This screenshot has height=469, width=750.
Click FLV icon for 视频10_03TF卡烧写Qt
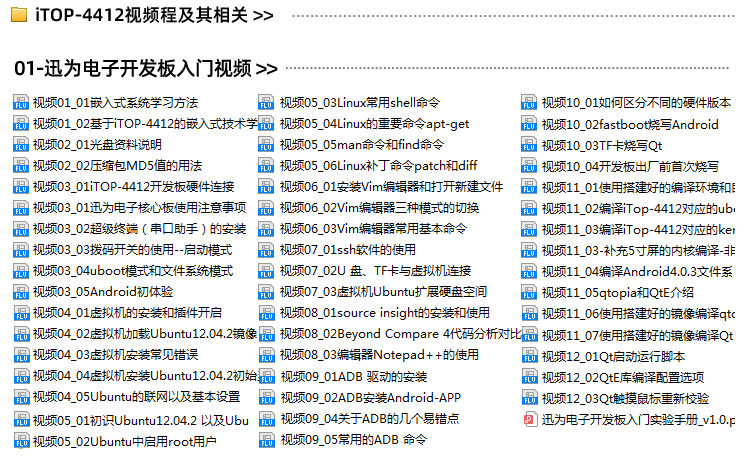point(529,145)
